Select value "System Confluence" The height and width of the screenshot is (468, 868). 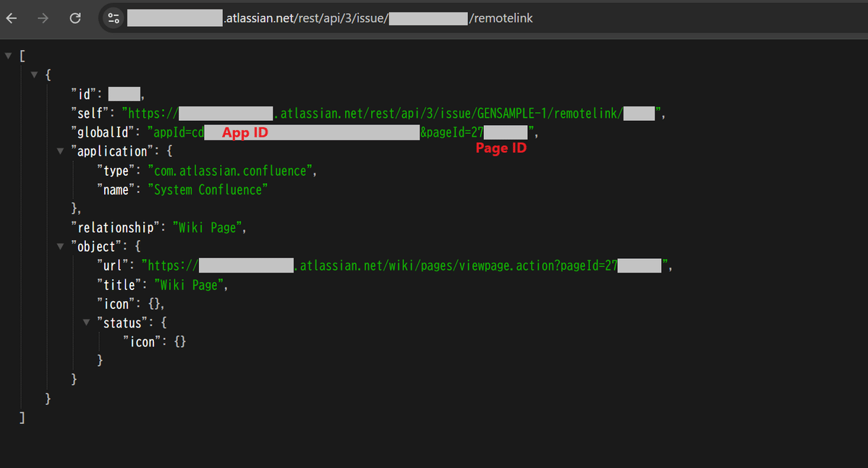tap(208, 190)
